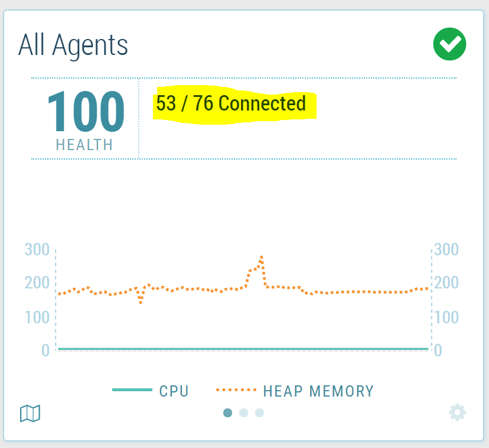Click the heap memory dip in chart

click(141, 303)
